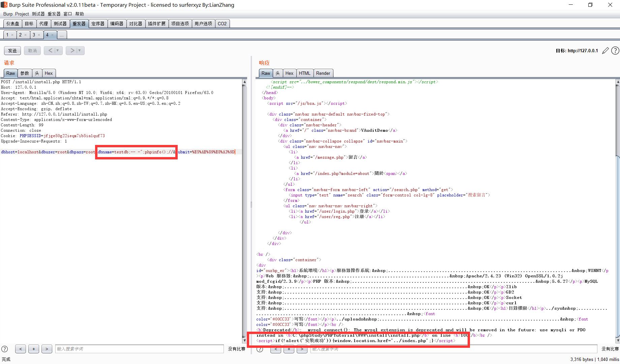
Task: Click the 发送 send button
Action: (12, 51)
